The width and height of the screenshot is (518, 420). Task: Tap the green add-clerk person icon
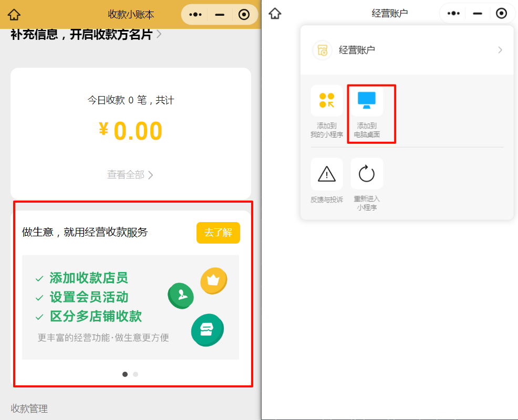click(181, 296)
